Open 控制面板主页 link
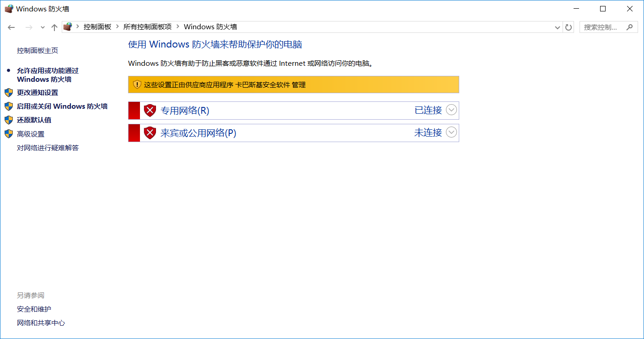 coord(38,51)
